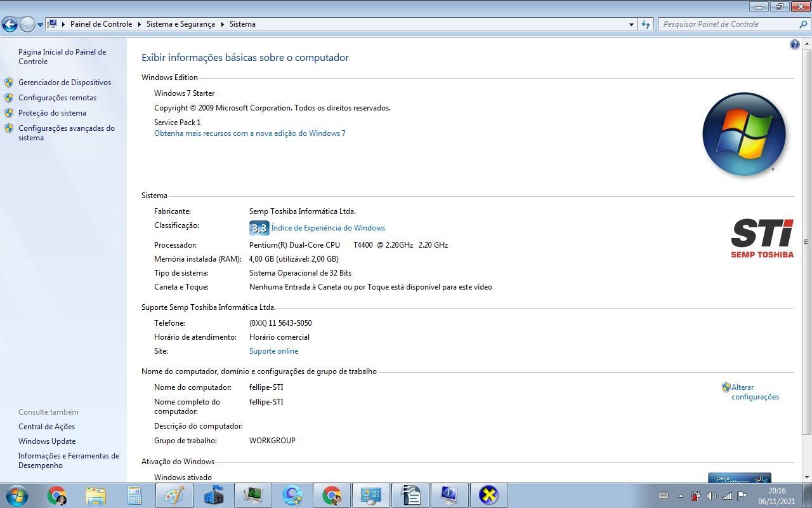
Task: Open Índice de Experiência do Windows
Action: point(328,228)
